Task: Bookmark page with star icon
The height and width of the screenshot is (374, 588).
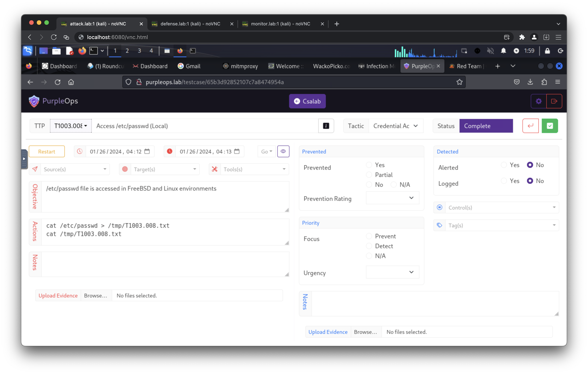Action: point(459,82)
